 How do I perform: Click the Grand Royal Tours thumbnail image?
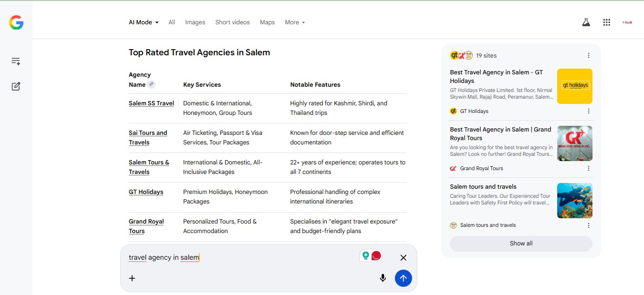click(x=575, y=143)
